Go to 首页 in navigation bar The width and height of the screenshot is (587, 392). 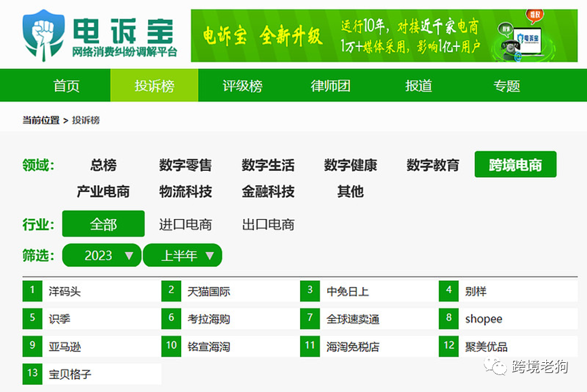click(x=67, y=85)
